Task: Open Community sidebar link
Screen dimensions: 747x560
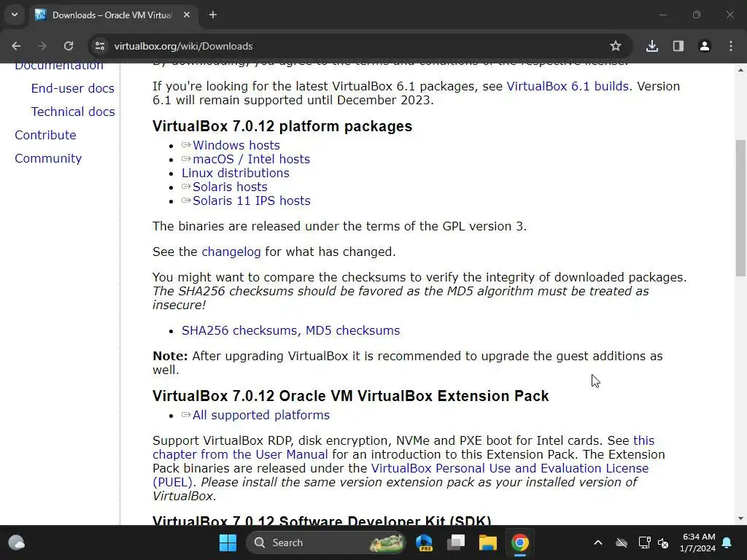Action: (48, 158)
